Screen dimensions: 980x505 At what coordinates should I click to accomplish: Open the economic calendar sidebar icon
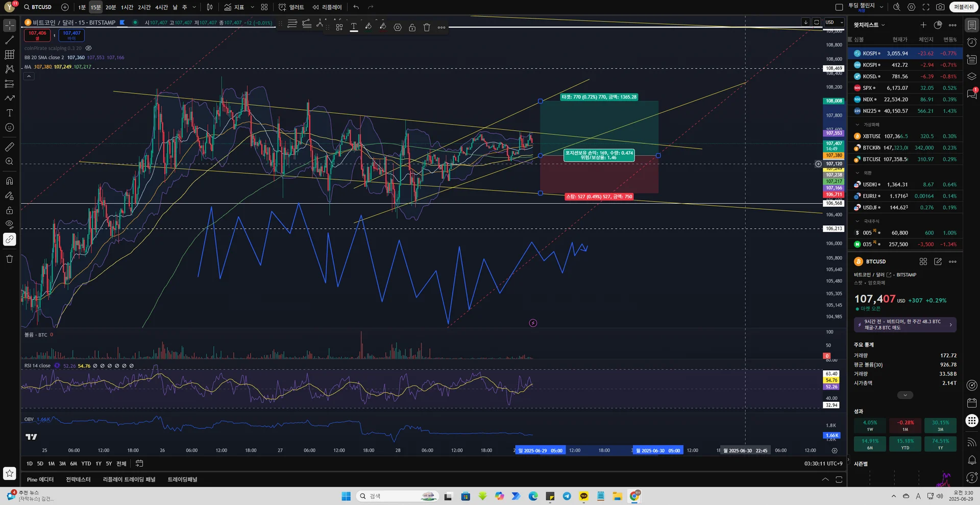pyautogui.click(x=972, y=403)
